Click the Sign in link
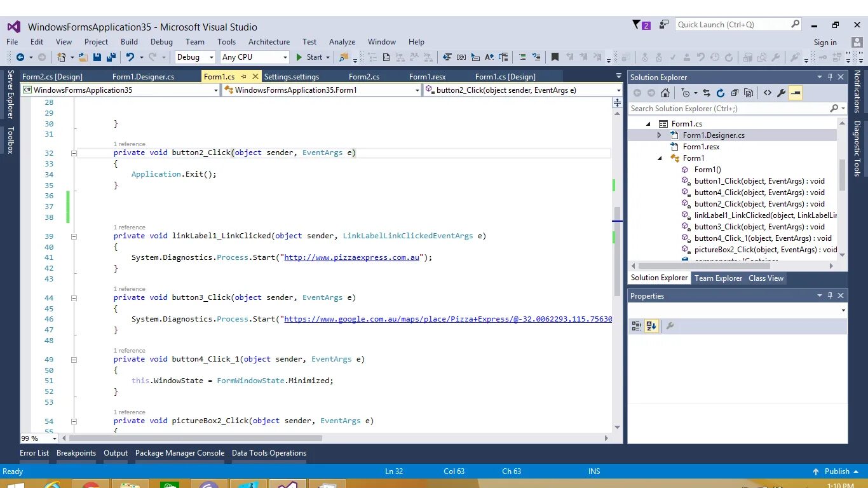The image size is (868, 488). pos(825,43)
